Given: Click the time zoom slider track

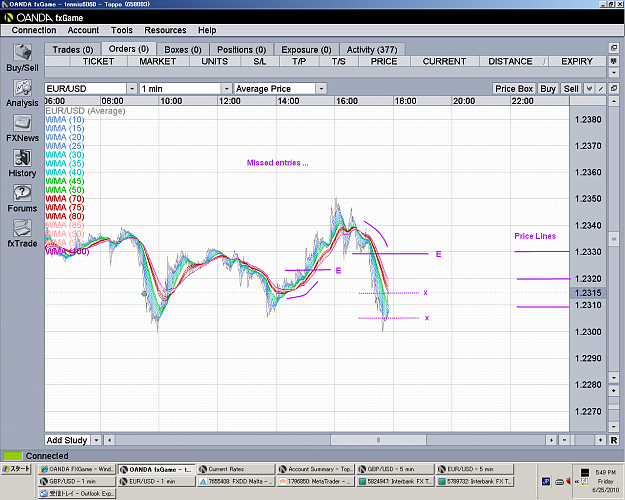Looking at the screenshot, I should click(x=582, y=440).
